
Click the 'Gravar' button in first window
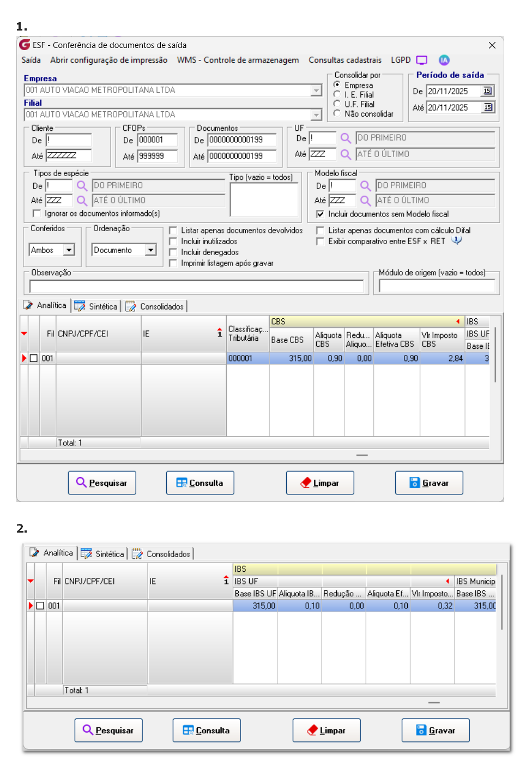(x=429, y=483)
